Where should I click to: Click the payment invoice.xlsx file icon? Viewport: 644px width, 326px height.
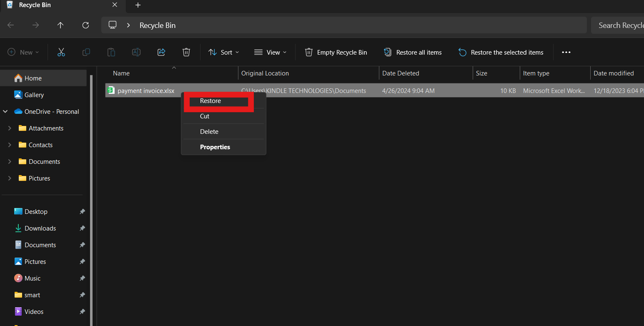(x=111, y=90)
